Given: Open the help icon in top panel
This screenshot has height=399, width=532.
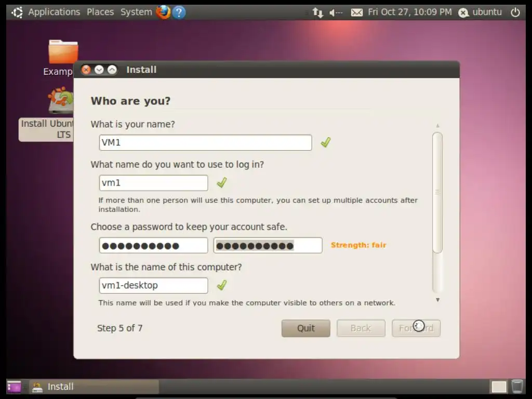Looking at the screenshot, I should click(x=179, y=12).
